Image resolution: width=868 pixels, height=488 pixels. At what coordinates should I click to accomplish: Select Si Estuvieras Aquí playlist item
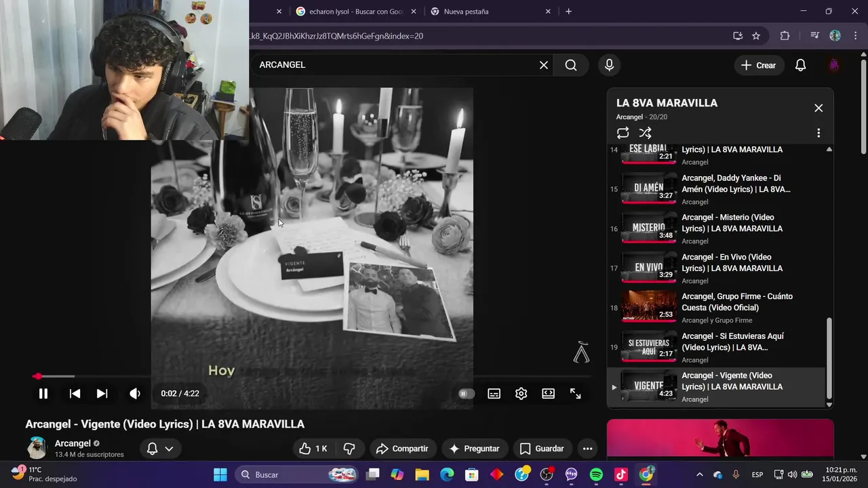(716, 347)
